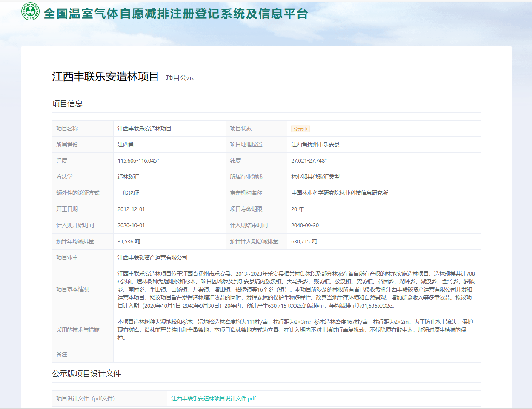
Task: Click the longitude value 115.606-116.045°
Action: click(139, 160)
